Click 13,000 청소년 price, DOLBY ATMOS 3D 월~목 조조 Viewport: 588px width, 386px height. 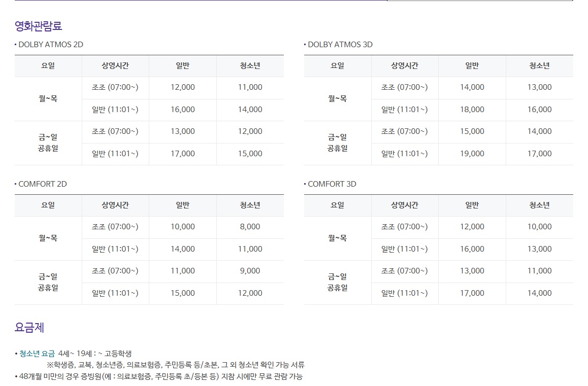[x=539, y=87]
